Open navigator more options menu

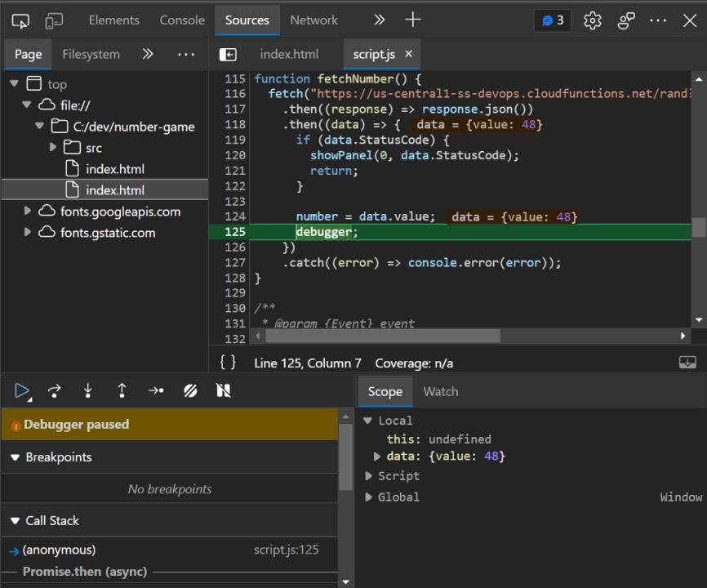tap(186, 55)
